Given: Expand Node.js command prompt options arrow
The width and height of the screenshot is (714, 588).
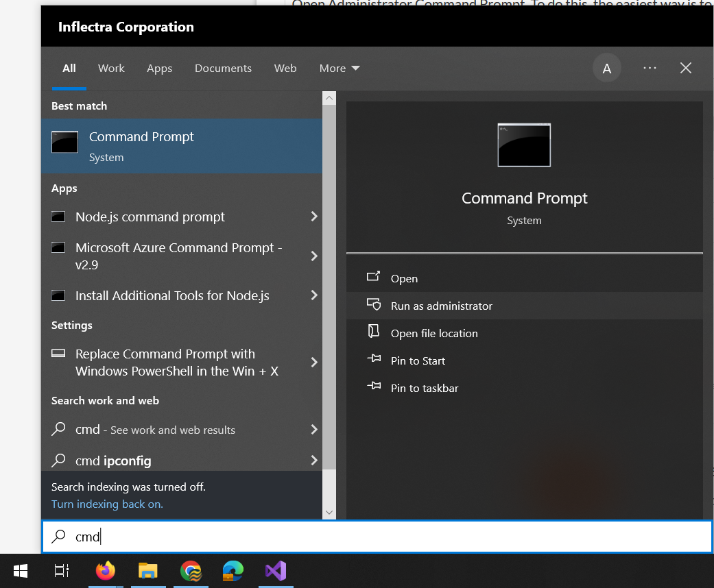Looking at the screenshot, I should coord(314,216).
